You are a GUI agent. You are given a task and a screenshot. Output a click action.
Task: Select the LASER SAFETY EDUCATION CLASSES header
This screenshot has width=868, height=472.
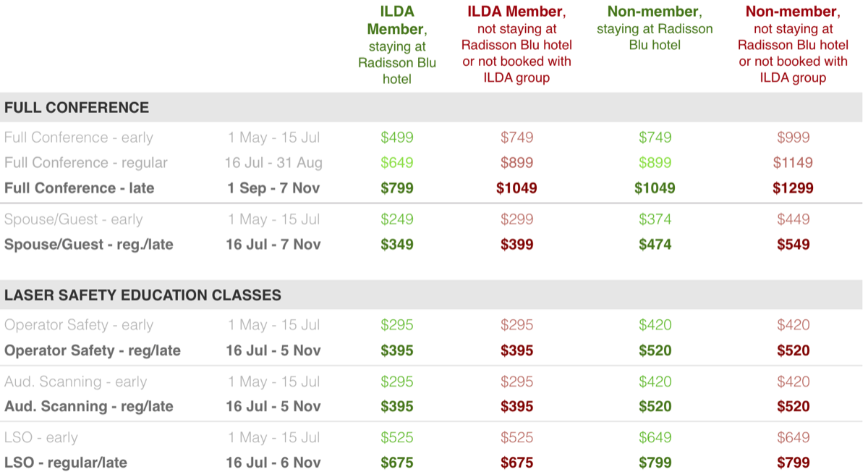coord(142,295)
